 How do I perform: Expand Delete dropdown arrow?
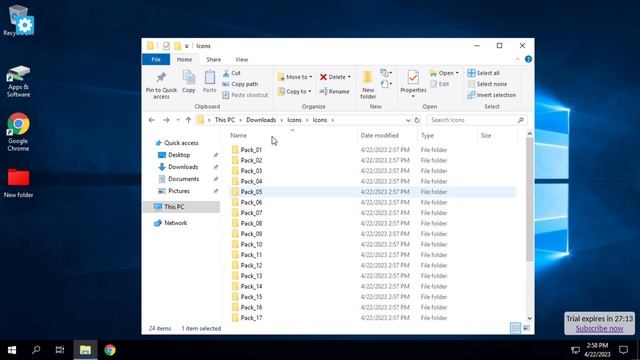[x=349, y=77]
